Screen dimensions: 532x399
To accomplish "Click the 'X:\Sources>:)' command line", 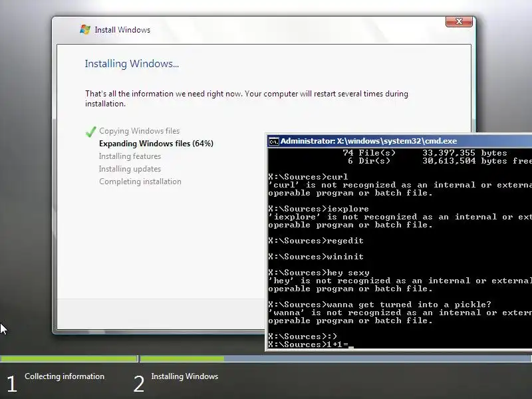I will pos(303,336).
